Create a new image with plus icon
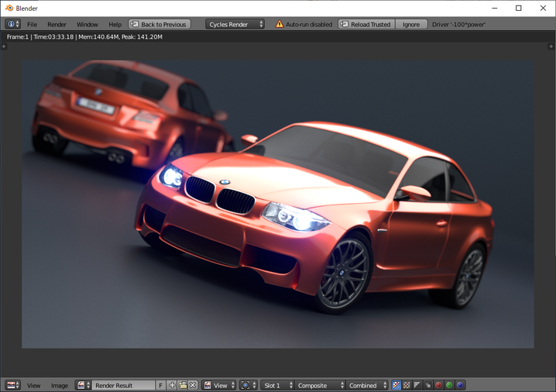Viewport: 556px width, 392px height. 172,385
